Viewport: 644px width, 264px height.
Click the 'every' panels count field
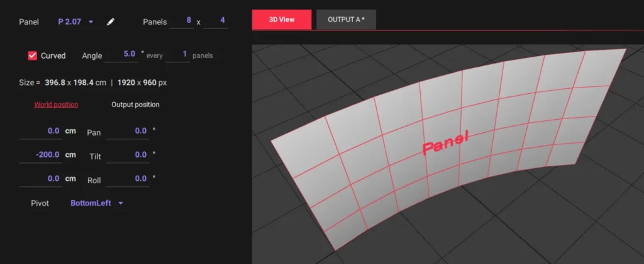[x=177, y=55]
